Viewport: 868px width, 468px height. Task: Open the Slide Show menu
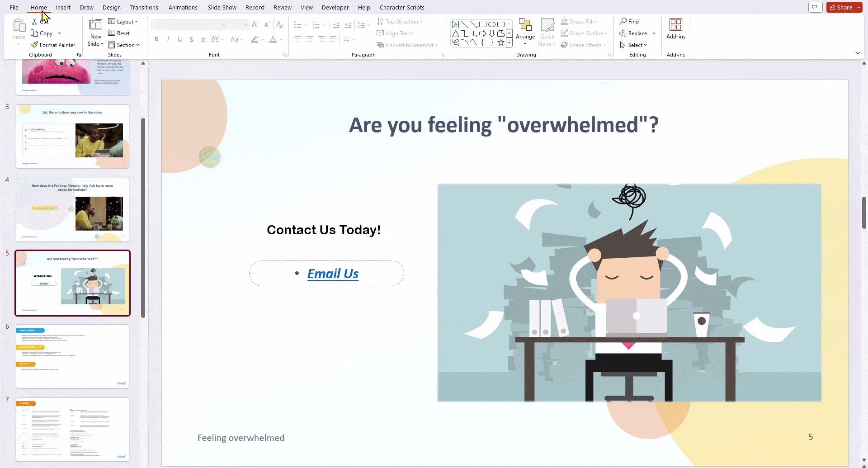[x=222, y=7]
